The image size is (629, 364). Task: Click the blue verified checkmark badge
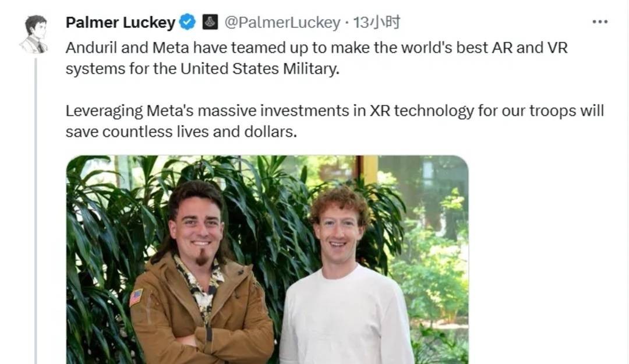187,22
